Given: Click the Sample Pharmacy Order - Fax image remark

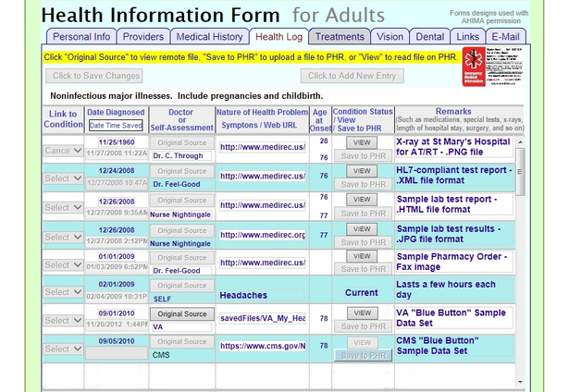Looking at the screenshot, I should 454,262.
